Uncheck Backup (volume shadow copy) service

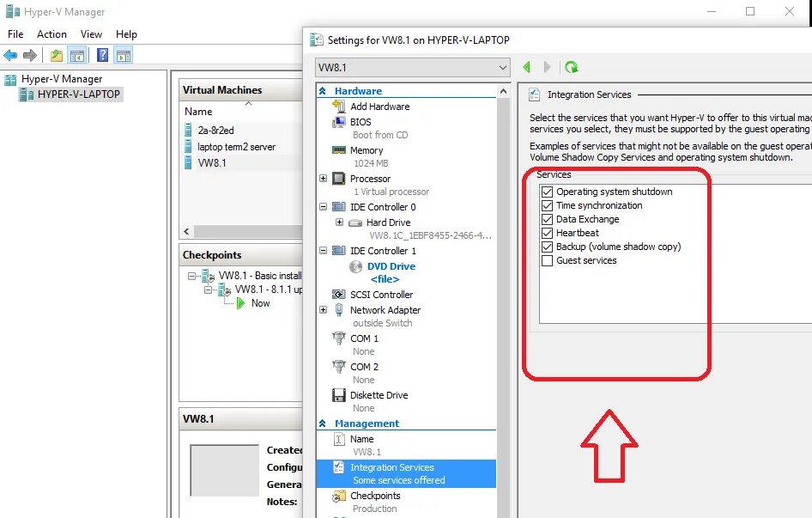[547, 247]
